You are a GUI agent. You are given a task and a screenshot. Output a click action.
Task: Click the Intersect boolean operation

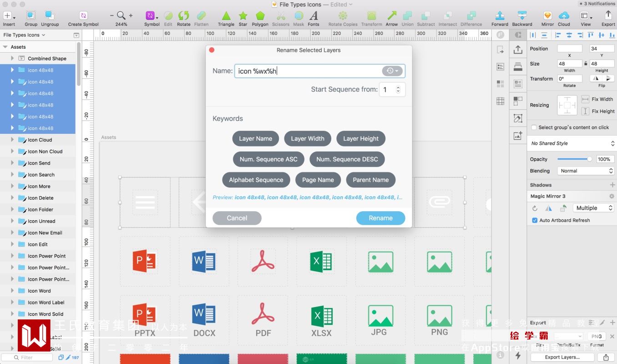[448, 18]
